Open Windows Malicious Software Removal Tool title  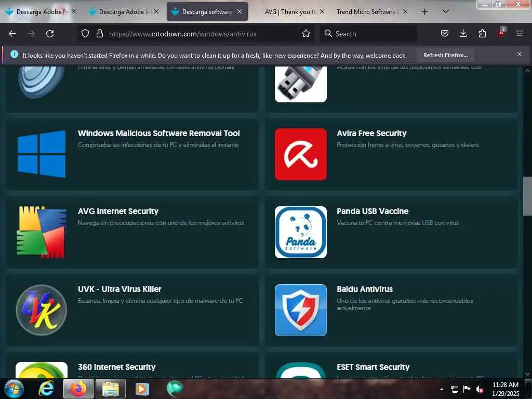click(159, 134)
